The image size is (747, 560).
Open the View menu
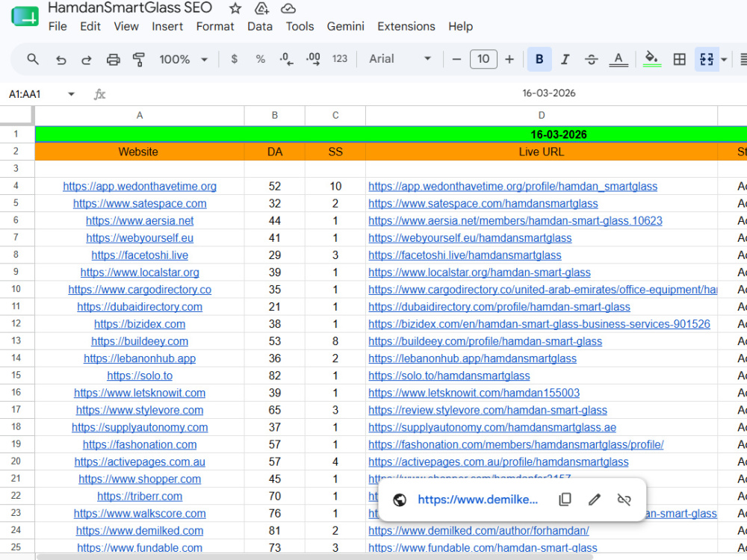(125, 26)
